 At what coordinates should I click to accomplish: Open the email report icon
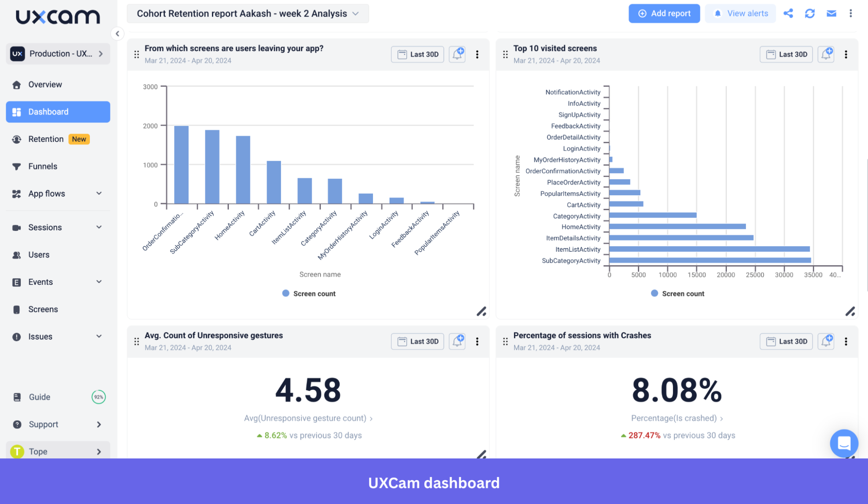pyautogui.click(x=831, y=13)
